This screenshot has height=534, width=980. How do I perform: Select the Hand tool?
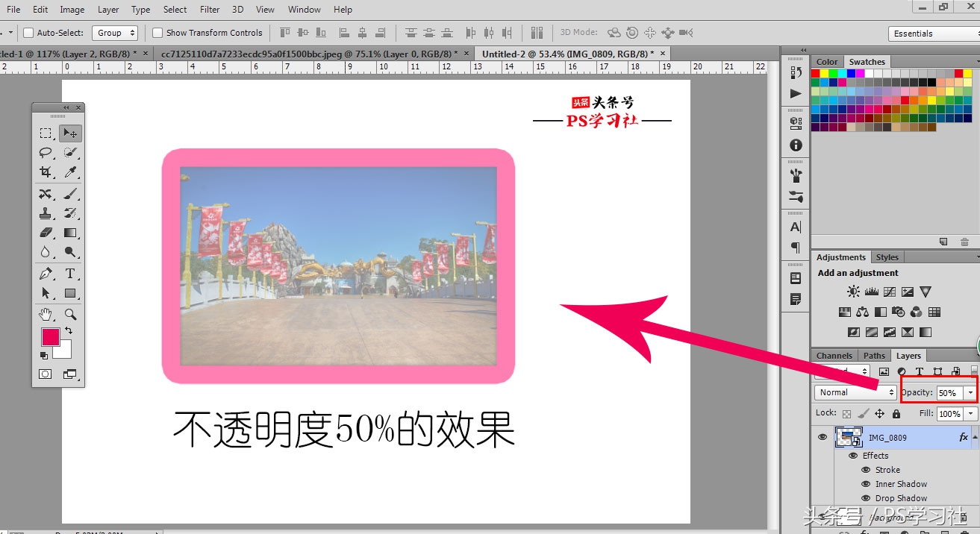click(46, 314)
